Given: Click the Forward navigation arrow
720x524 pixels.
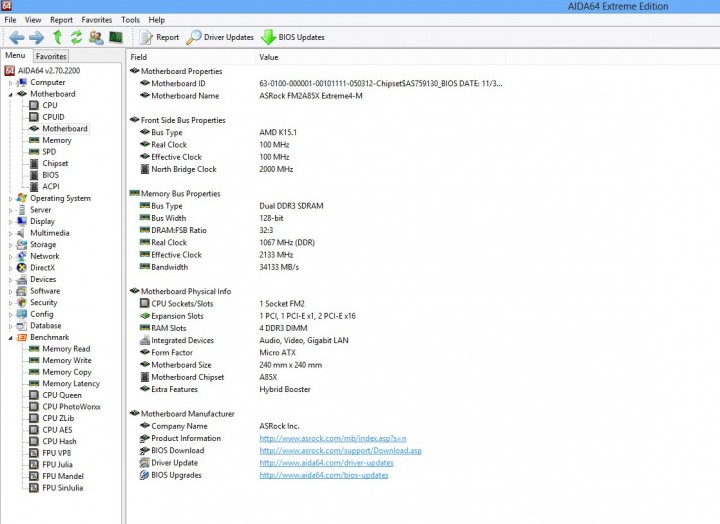Looking at the screenshot, I should tap(36, 37).
